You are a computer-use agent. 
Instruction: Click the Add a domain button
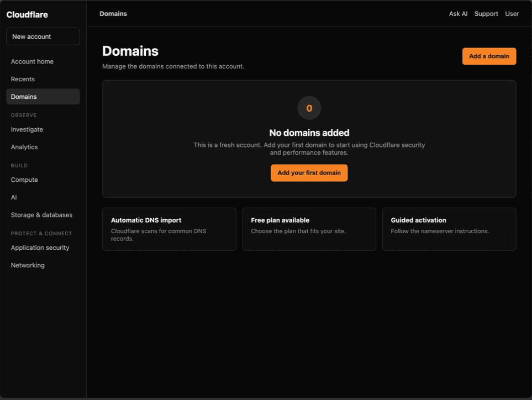point(489,56)
